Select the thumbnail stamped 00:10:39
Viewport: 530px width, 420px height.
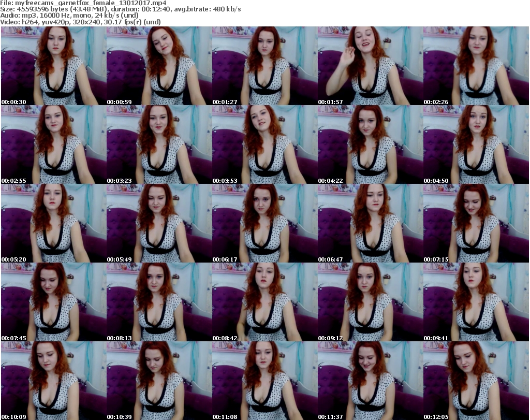(x=159, y=381)
